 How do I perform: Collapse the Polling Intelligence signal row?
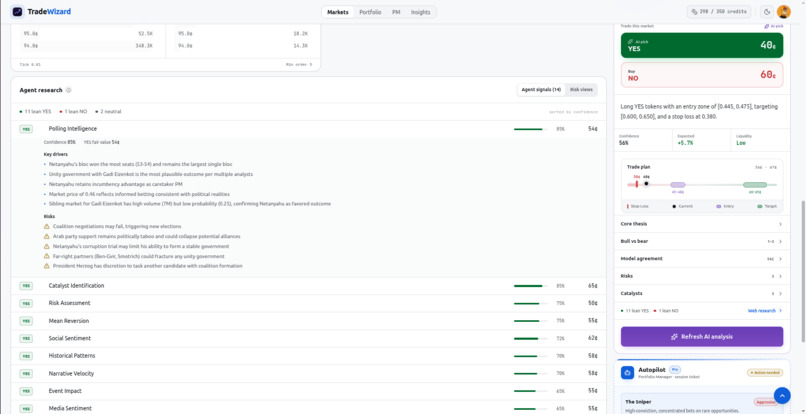click(x=308, y=129)
